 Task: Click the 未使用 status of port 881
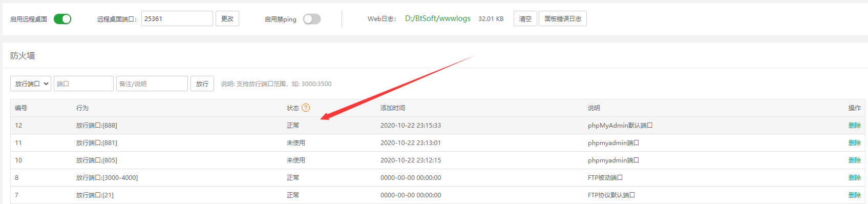coord(296,143)
